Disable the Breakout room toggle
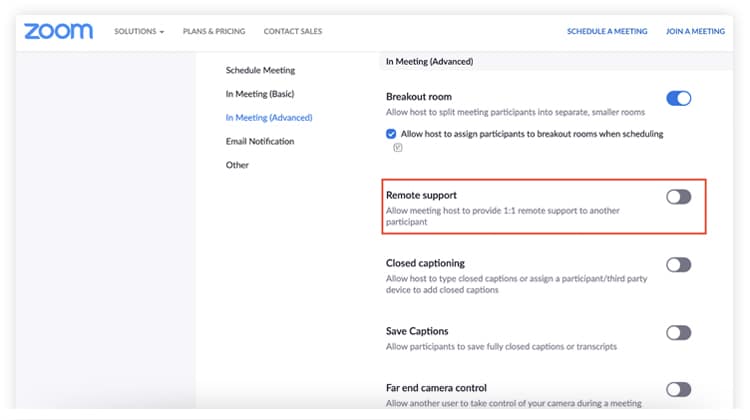The image size is (750, 420). tap(678, 98)
